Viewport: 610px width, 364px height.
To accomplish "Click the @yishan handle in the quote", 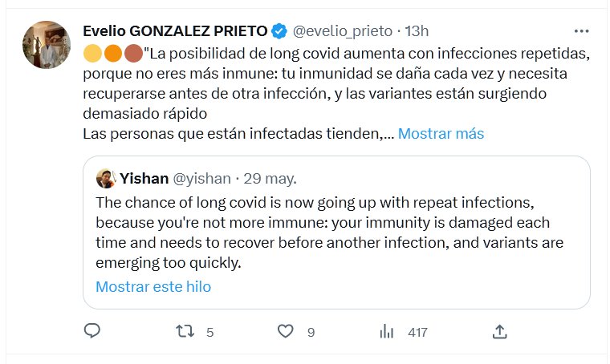I will click(201, 178).
